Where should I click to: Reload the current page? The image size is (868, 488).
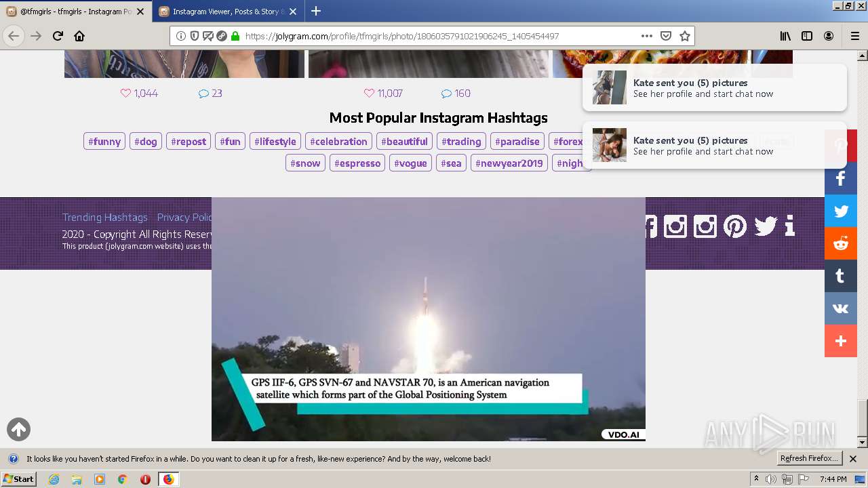pyautogui.click(x=58, y=36)
